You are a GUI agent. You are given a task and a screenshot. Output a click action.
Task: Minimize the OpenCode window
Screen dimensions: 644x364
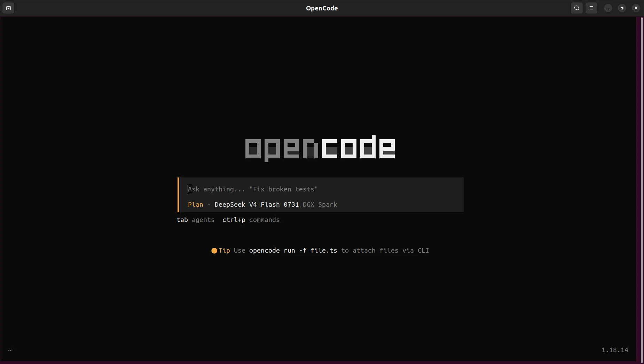(608, 8)
